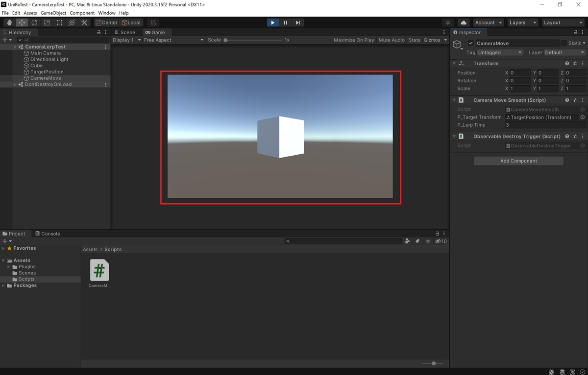Select the Rect transform tool

coord(59,23)
